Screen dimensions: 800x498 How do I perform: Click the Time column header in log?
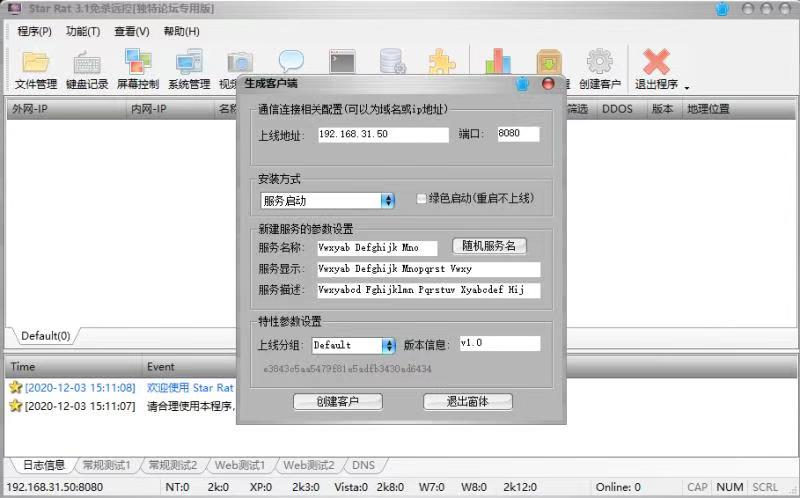click(73, 367)
